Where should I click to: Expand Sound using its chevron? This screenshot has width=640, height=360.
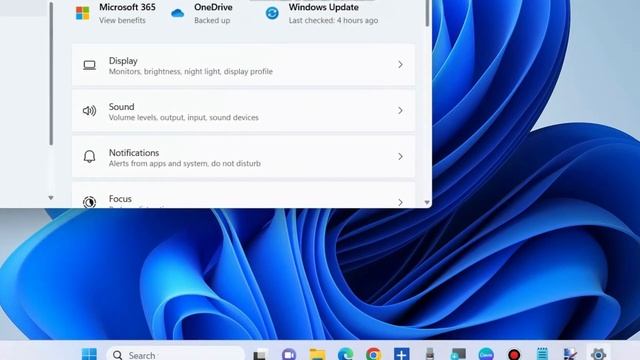(x=400, y=111)
